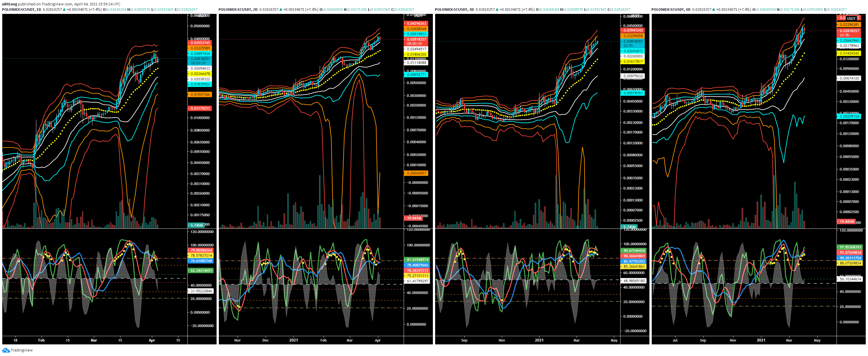The height and width of the screenshot is (356, 868).
Task: Click red 0.03553745 price label on 1D chart
Action: click(200, 43)
